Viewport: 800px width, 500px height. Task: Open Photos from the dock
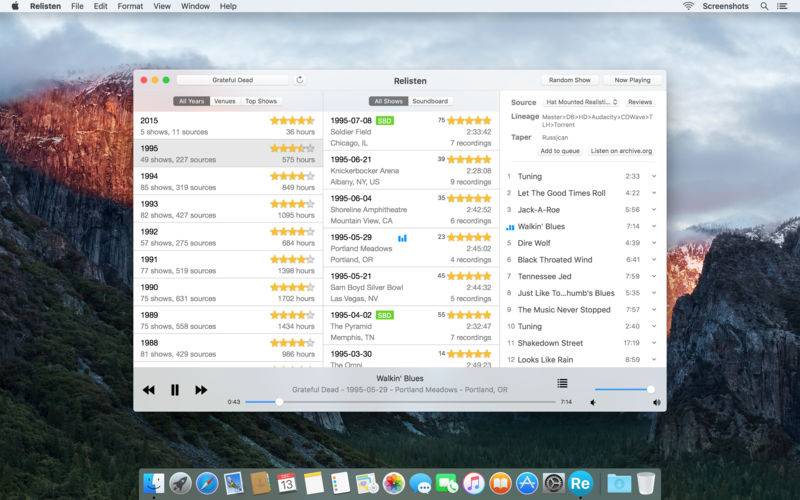click(393, 483)
